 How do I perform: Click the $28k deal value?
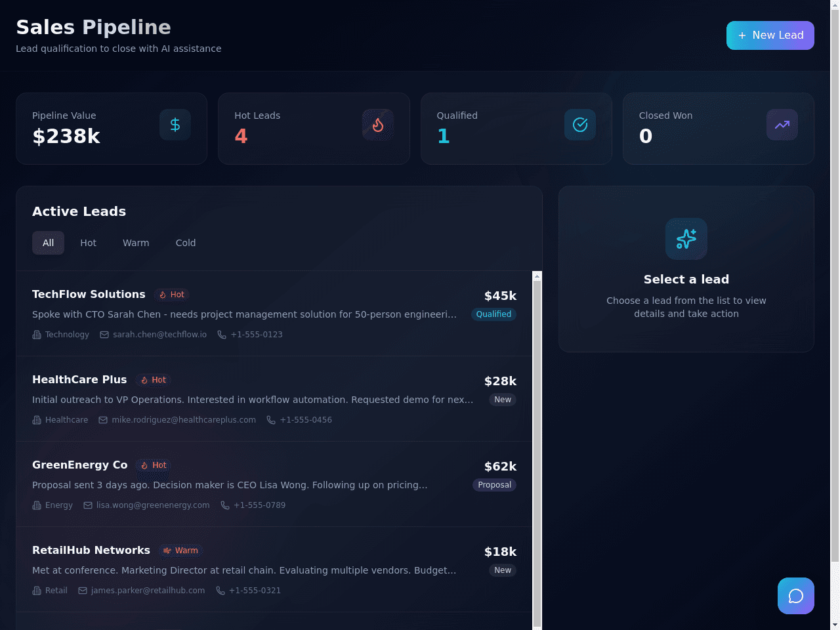[500, 381]
